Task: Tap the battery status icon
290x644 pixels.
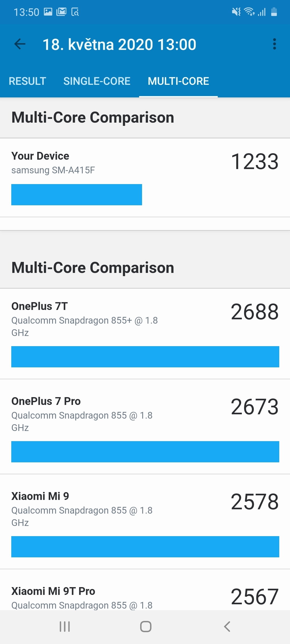Action: (x=274, y=12)
